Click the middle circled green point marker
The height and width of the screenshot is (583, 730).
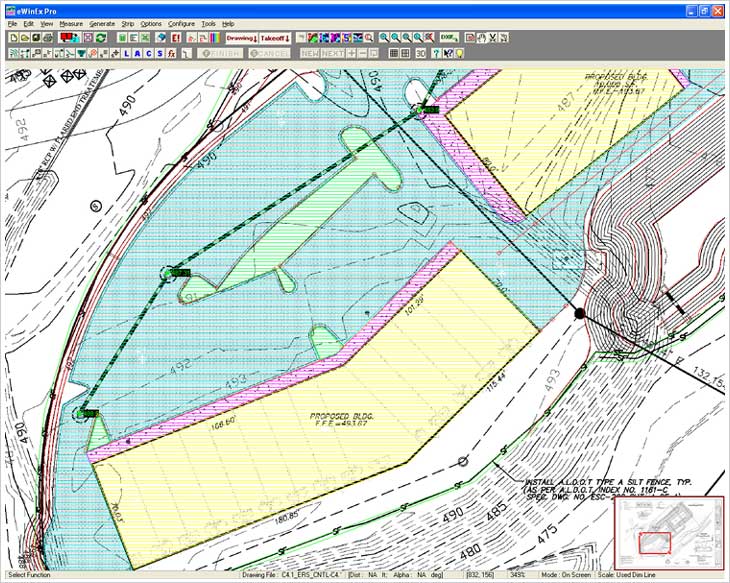pyautogui.click(x=169, y=273)
